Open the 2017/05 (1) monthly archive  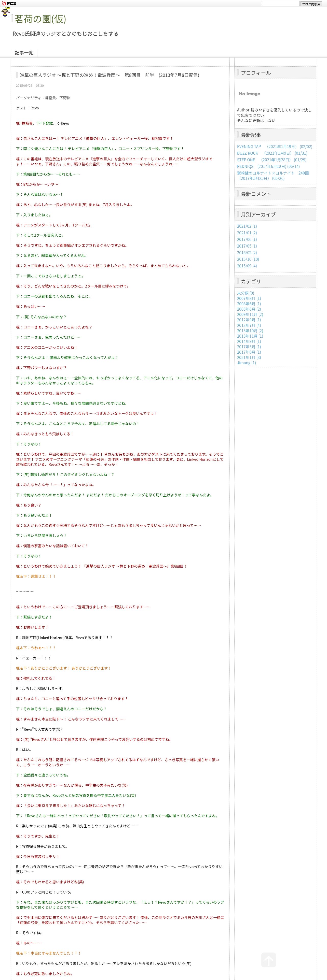point(247,246)
